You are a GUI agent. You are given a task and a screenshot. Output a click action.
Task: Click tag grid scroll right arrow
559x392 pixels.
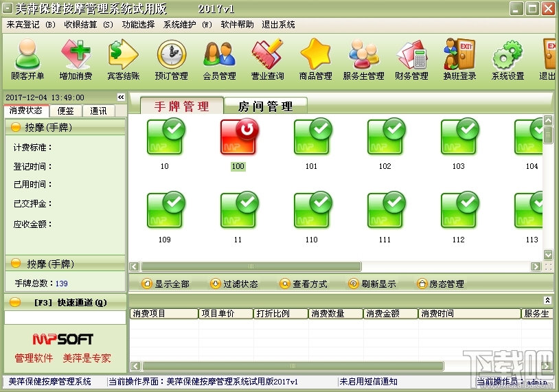[x=536, y=266]
